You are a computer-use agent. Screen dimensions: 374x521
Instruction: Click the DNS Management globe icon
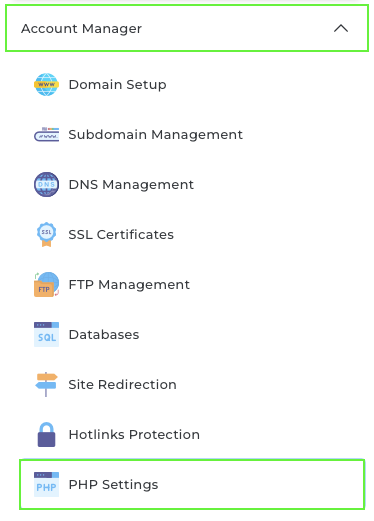[46, 184]
